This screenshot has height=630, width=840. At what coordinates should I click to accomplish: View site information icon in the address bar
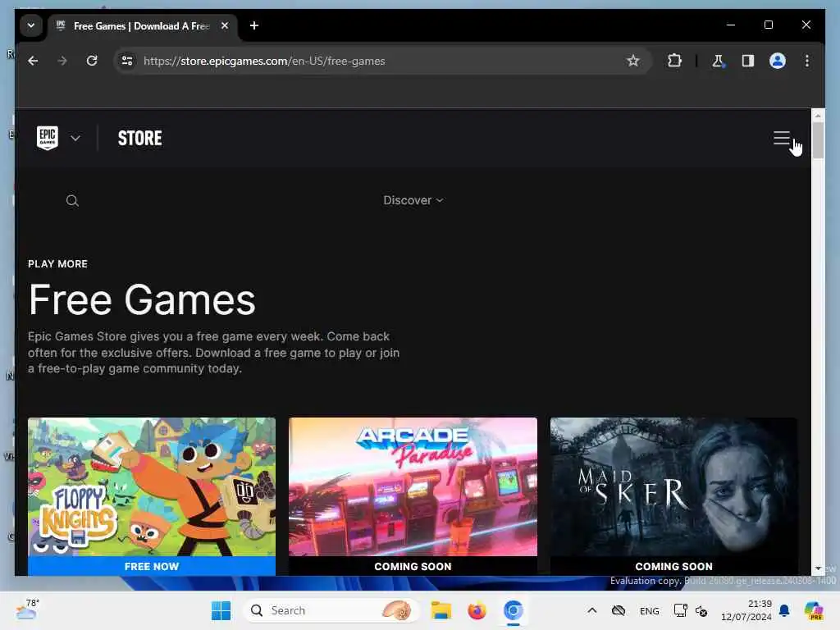[x=127, y=61]
